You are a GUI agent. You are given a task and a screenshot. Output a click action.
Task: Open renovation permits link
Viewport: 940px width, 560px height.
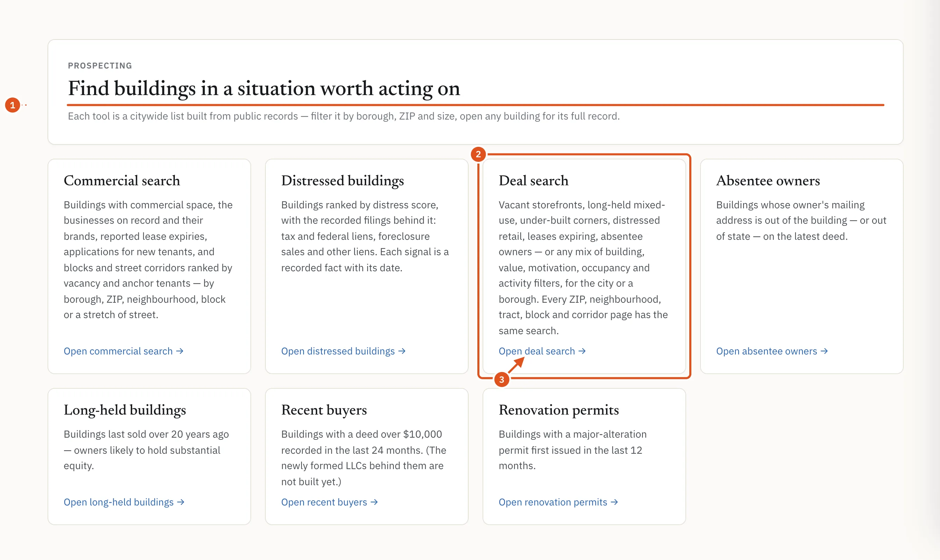[x=558, y=502]
